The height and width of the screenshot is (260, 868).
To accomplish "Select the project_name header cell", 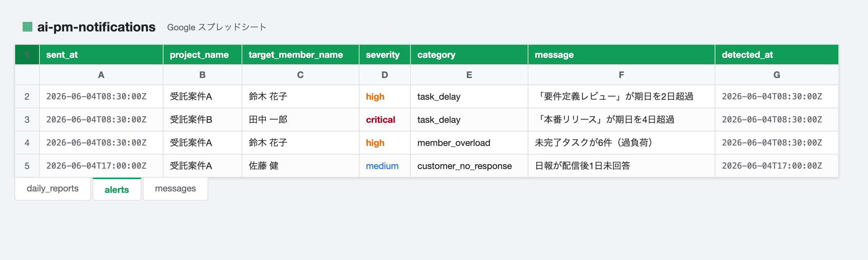I will [203, 55].
